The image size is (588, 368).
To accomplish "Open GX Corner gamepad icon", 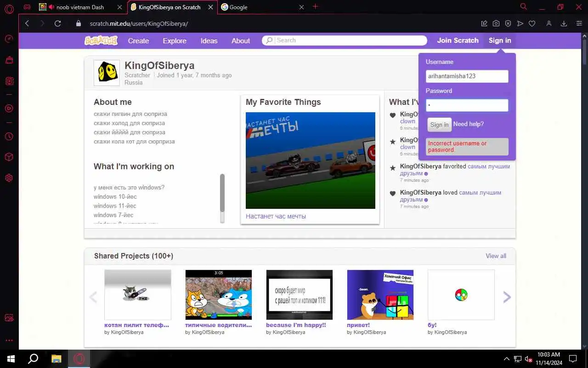I will (x=27, y=7).
